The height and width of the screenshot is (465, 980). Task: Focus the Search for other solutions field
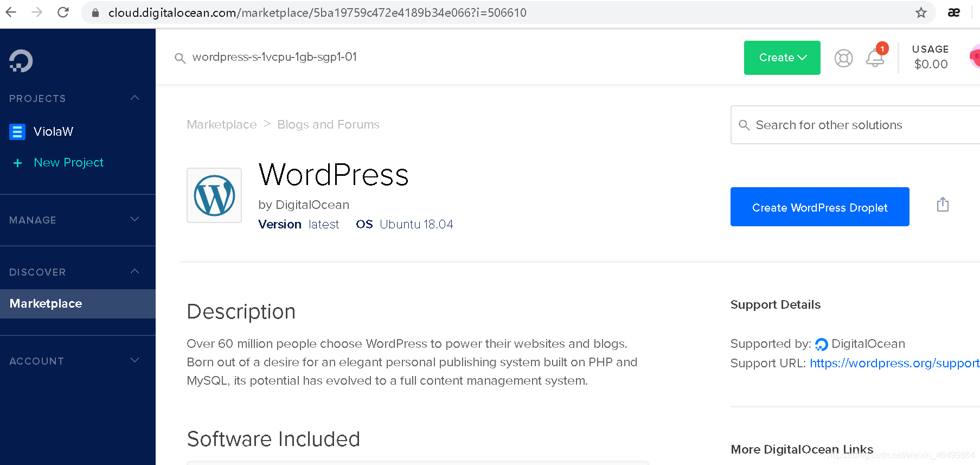[855, 125]
